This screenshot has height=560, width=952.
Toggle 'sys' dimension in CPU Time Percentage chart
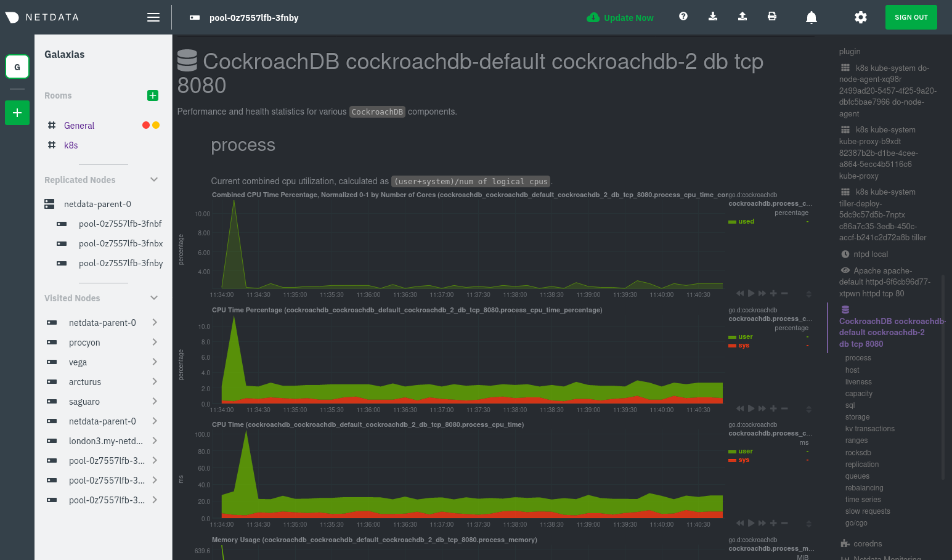(744, 345)
